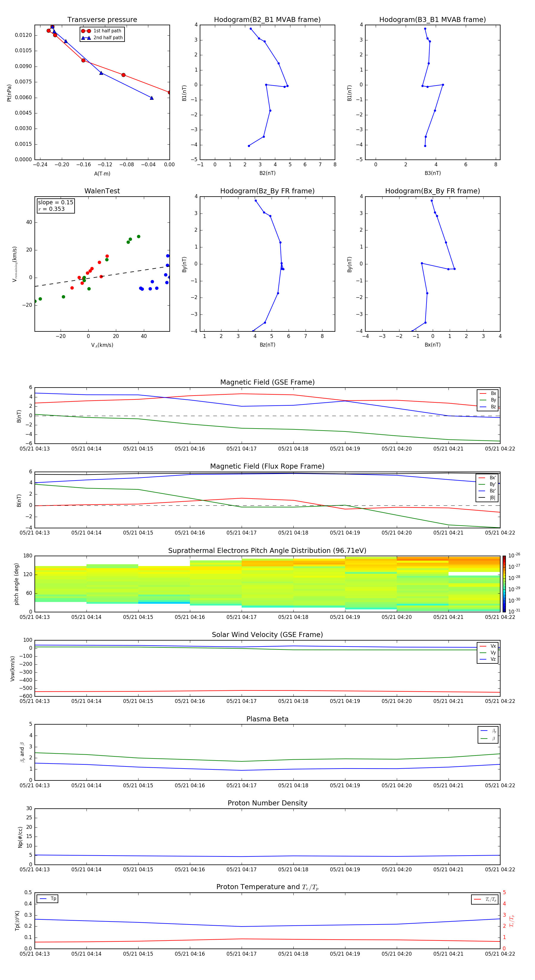Click the 'Vsw(km/s)' axis label
This screenshot has width=535, height=980.
[12, 668]
